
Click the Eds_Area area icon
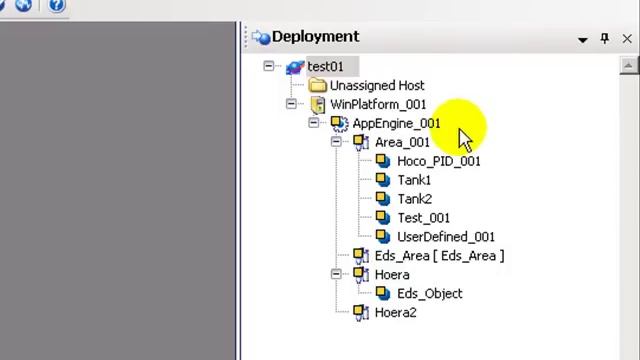coord(361,256)
